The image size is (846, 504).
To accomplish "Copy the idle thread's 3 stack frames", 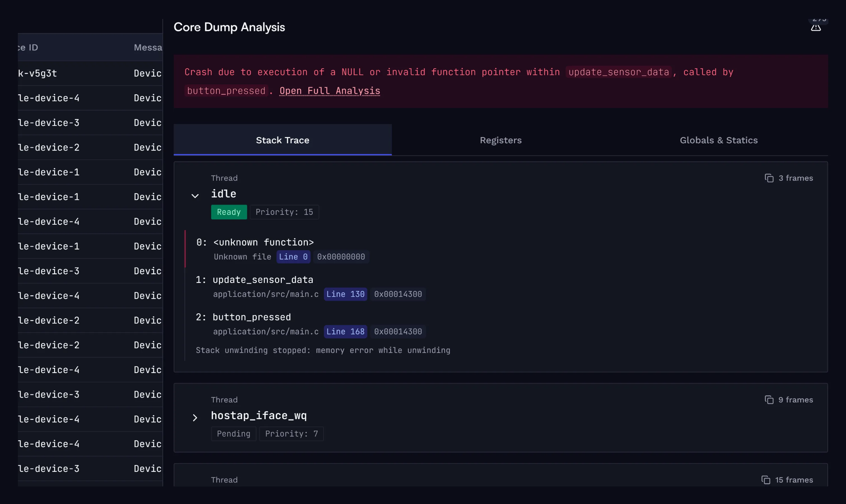I will (x=789, y=178).
